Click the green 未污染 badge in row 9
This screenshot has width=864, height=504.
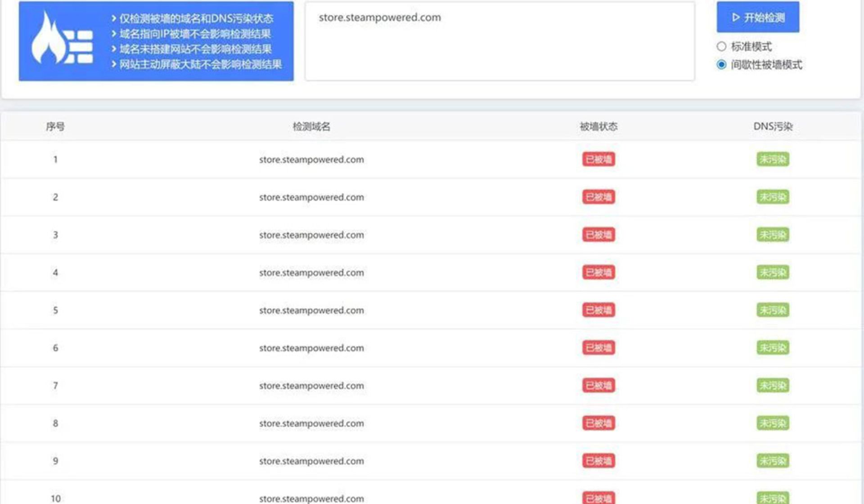point(773,461)
